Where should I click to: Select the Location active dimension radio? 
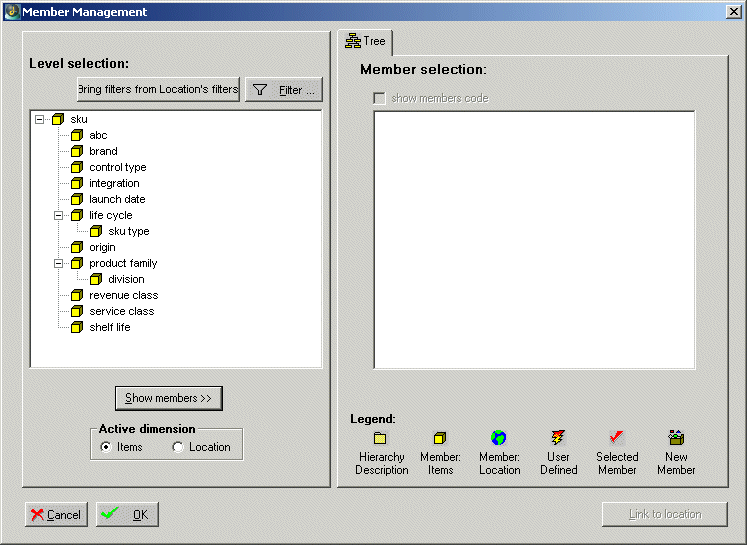178,447
